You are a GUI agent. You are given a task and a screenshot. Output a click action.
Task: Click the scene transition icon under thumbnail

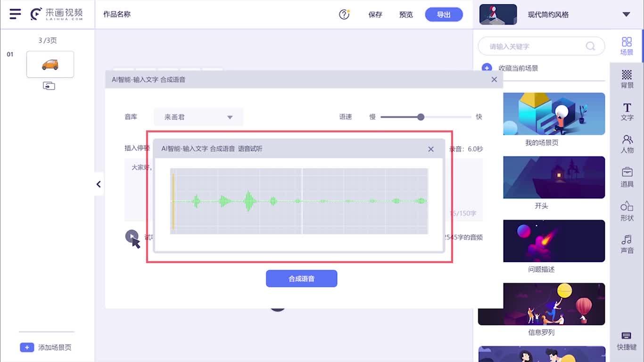click(49, 86)
